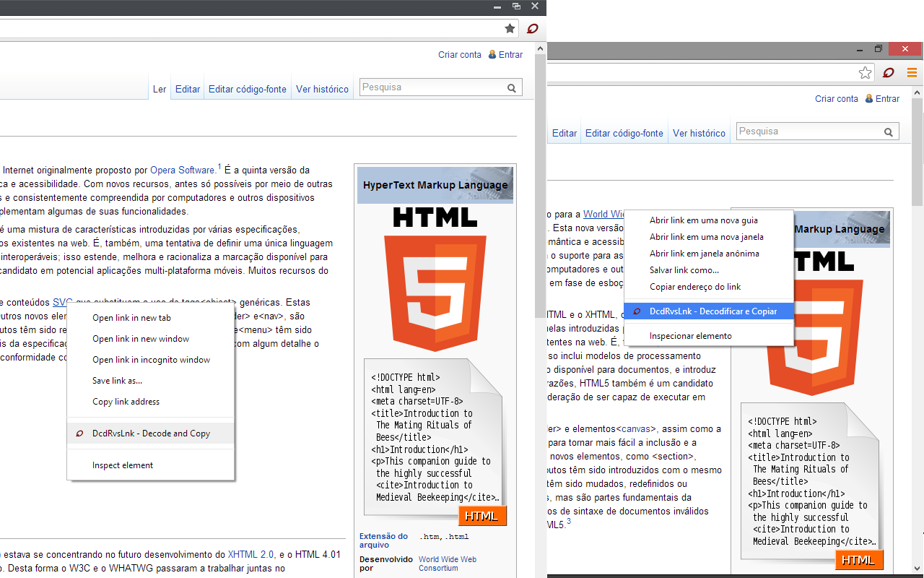Click user icon beside Entrar in right window

[x=869, y=98]
